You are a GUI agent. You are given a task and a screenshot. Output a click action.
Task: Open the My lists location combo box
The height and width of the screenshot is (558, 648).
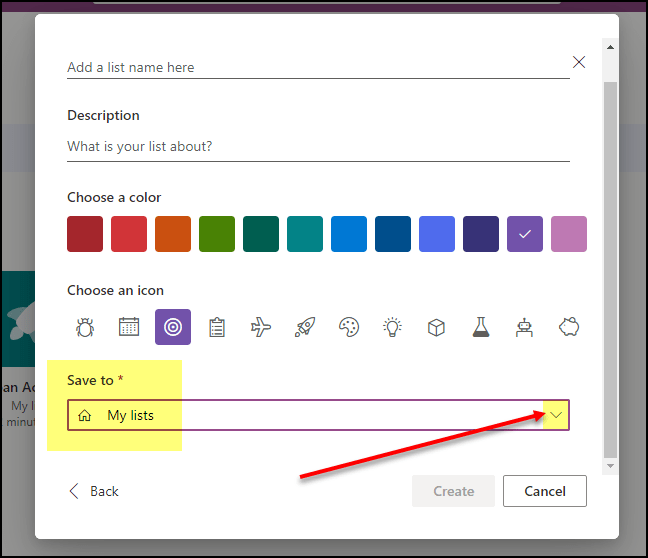[300, 415]
